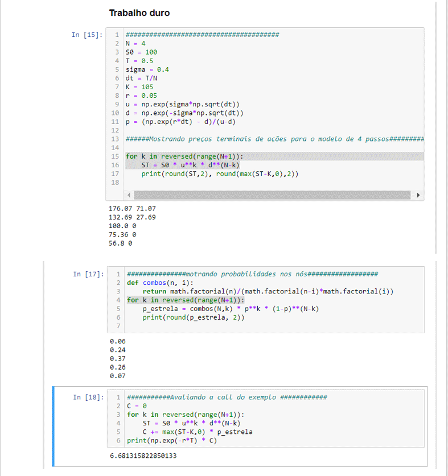
Task: Click the horizontal scrollbar track in cell 15
Action: pyautogui.click(x=273, y=195)
